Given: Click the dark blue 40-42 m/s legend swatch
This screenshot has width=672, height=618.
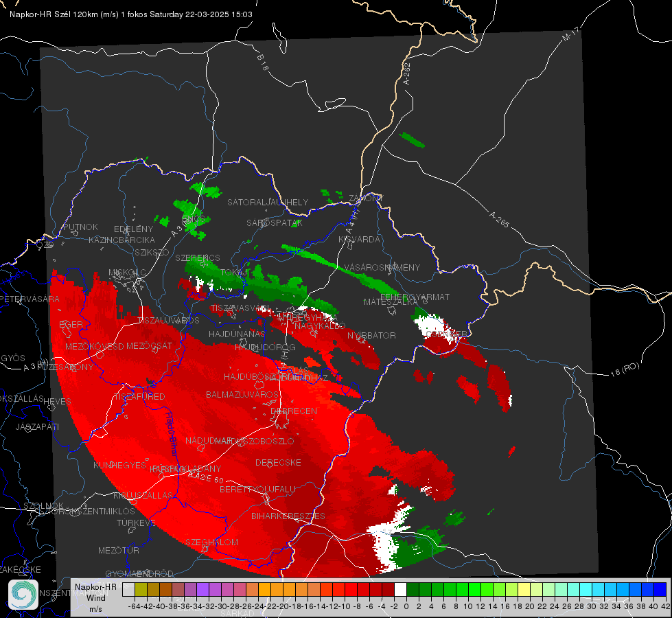Looking at the screenshot, I should (x=660, y=590).
